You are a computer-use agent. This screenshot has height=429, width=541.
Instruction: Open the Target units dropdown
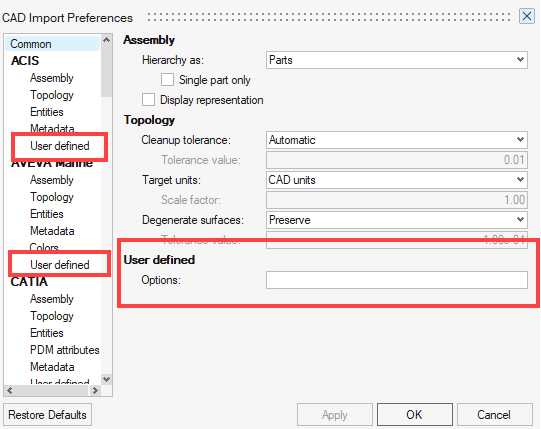pos(396,180)
